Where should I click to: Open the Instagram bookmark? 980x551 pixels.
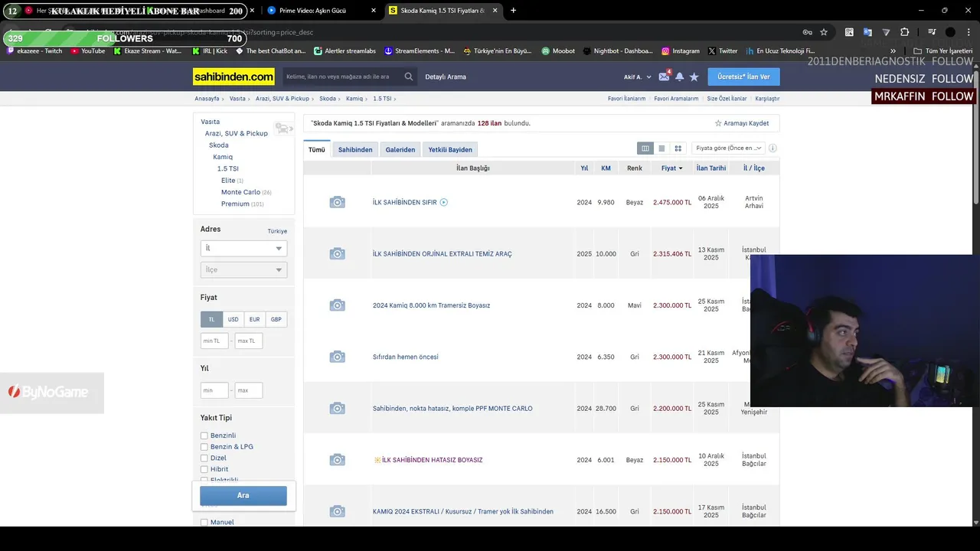[x=680, y=51]
